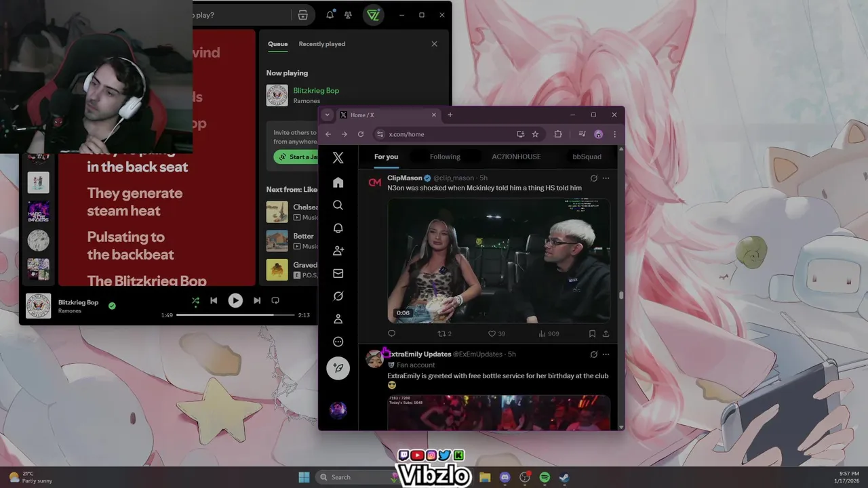Screen dimensions: 868x488
Task: Open Grok explain on ExtraEmily Updates post
Action: point(593,354)
